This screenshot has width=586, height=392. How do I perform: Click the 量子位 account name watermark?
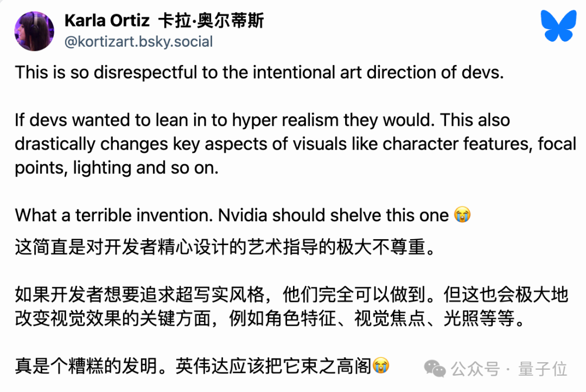click(x=543, y=369)
